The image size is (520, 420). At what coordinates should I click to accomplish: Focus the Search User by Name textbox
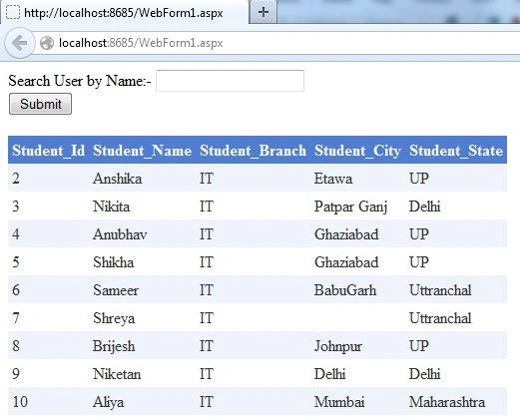pyautogui.click(x=230, y=81)
